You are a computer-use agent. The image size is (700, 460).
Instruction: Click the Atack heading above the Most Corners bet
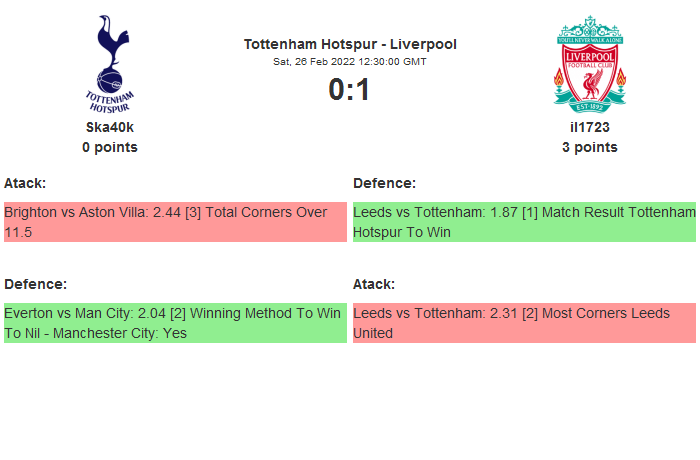click(374, 284)
